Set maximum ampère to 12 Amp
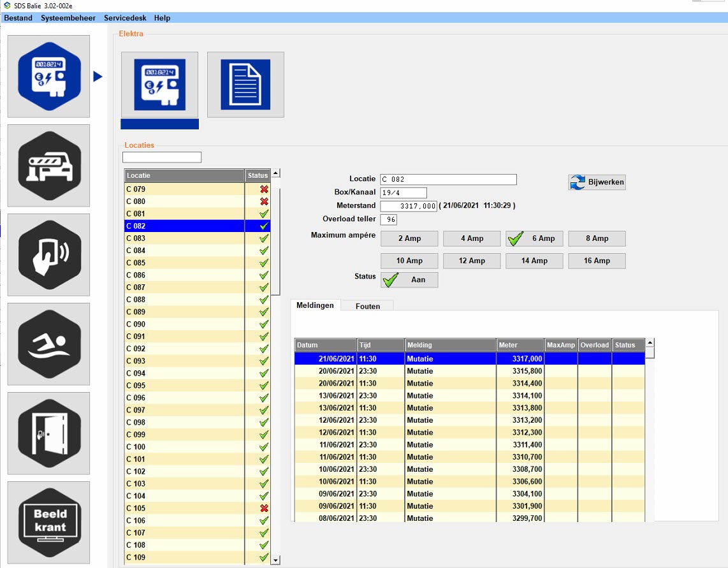 472,261
